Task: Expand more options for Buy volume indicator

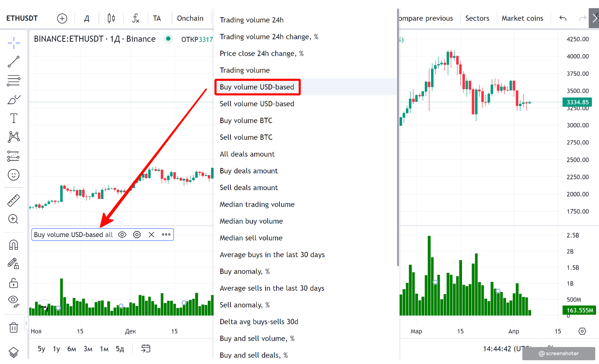Action: pos(166,235)
